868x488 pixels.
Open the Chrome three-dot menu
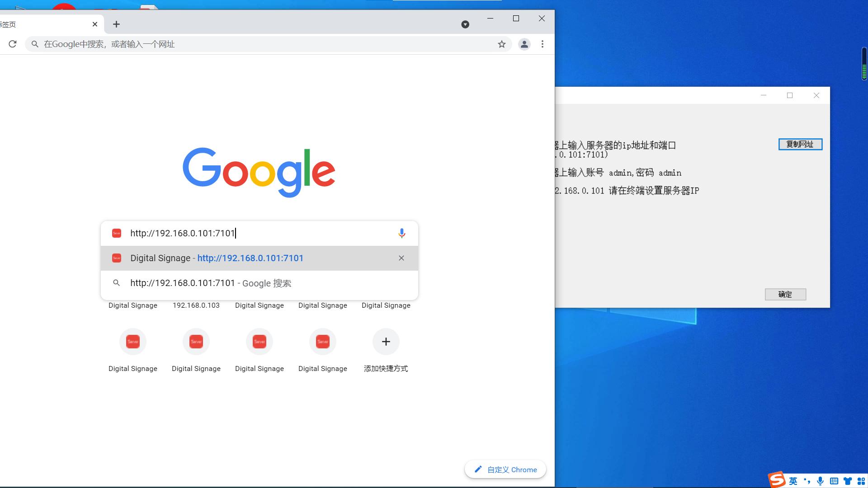542,44
